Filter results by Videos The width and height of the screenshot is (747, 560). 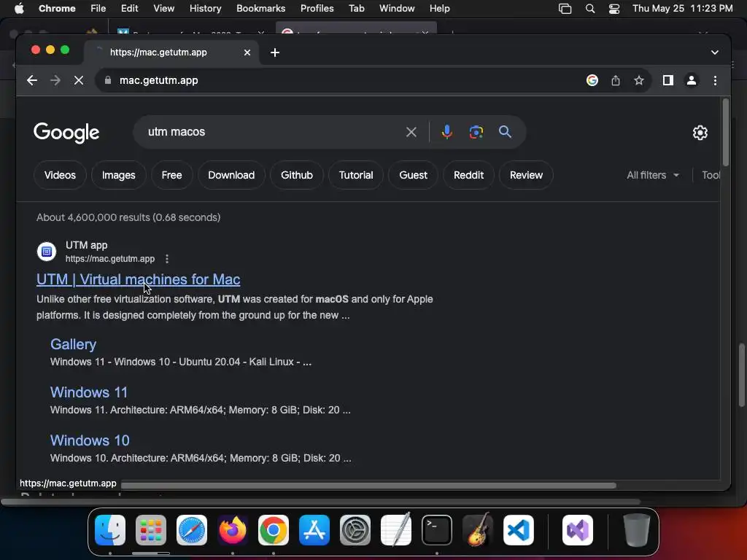60,175
